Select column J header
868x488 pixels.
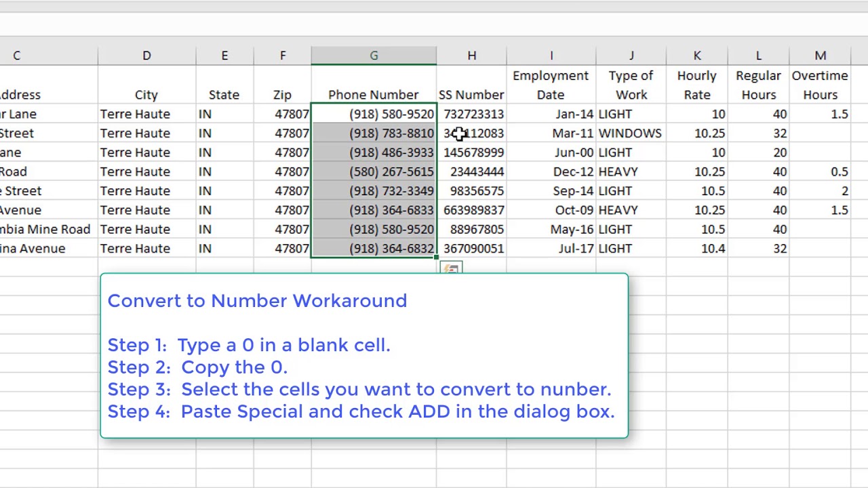coord(631,56)
